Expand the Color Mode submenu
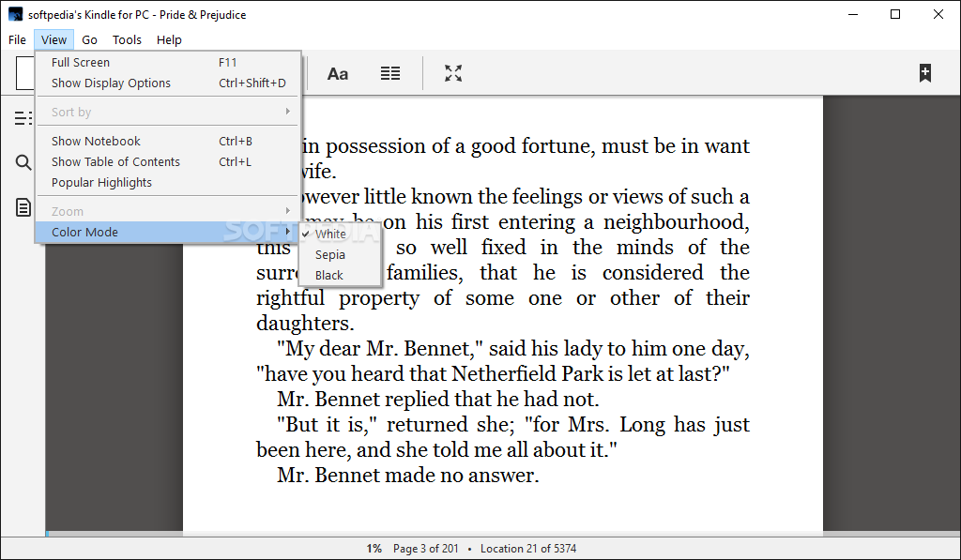 (167, 233)
